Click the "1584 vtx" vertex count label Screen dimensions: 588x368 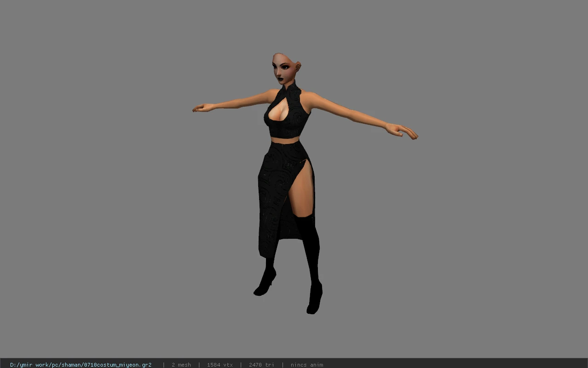pos(220,365)
